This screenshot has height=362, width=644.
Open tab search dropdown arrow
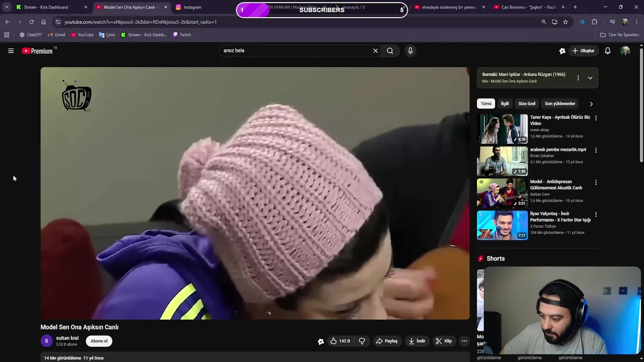tap(6, 7)
